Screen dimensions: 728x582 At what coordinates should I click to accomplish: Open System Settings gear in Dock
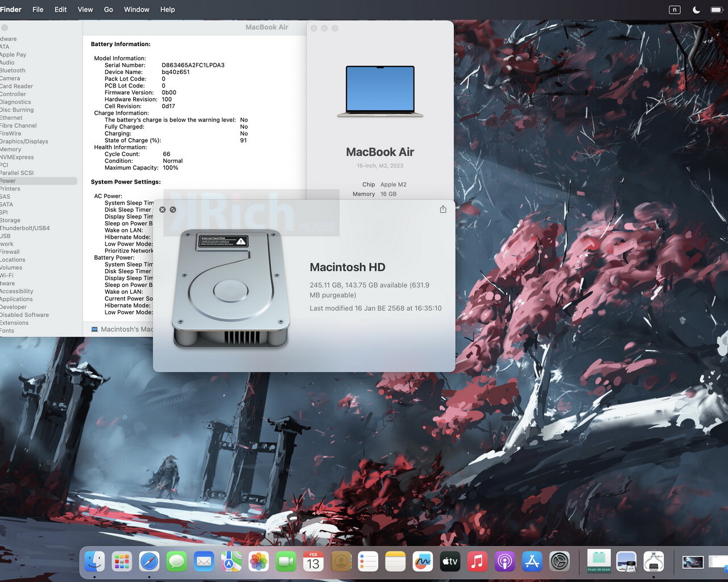pyautogui.click(x=560, y=562)
